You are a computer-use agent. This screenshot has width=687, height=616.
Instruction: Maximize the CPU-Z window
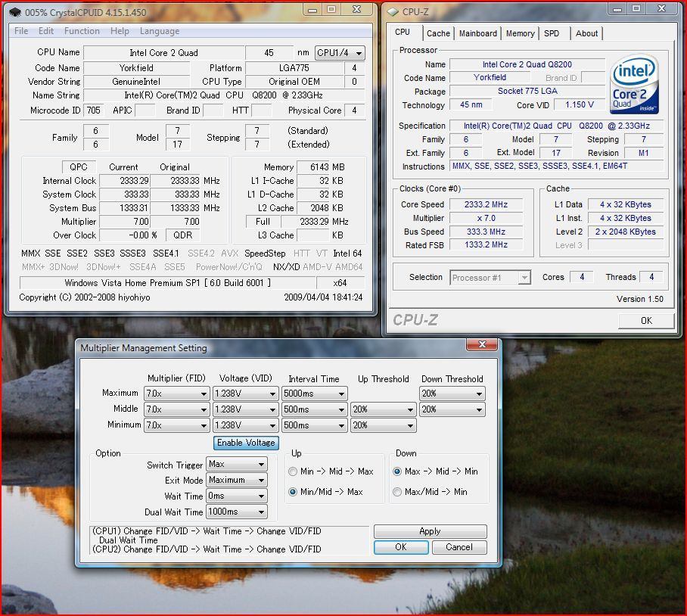point(636,9)
